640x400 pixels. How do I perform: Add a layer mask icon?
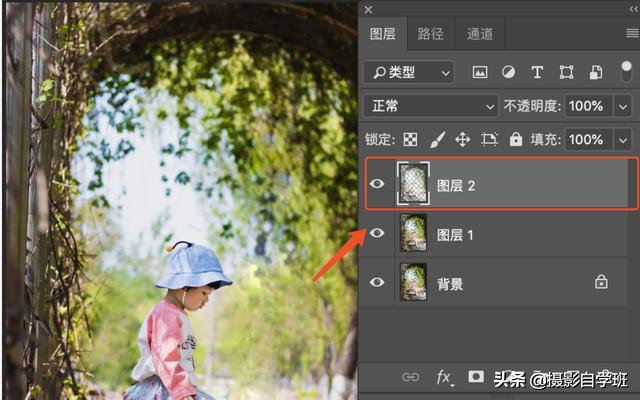(476, 376)
